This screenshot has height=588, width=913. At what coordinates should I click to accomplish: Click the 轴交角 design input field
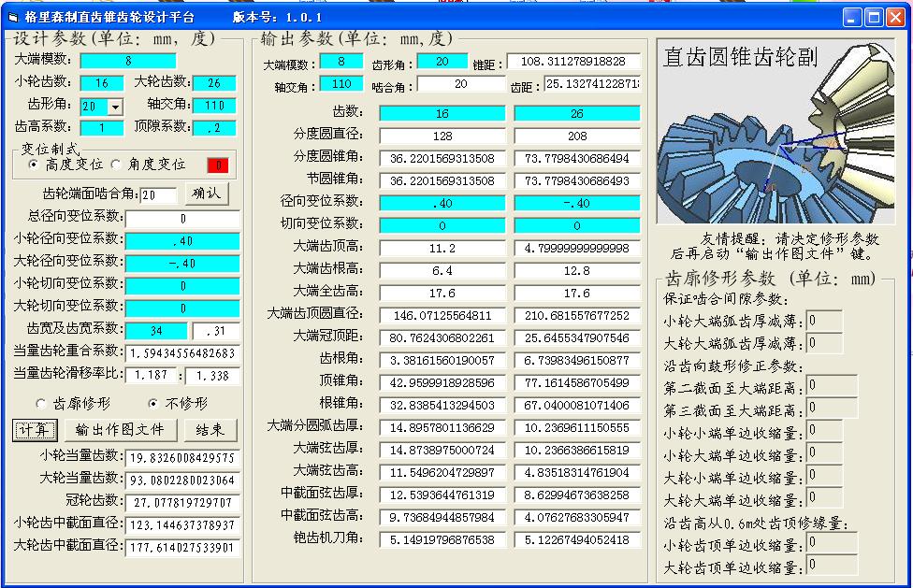tap(214, 106)
